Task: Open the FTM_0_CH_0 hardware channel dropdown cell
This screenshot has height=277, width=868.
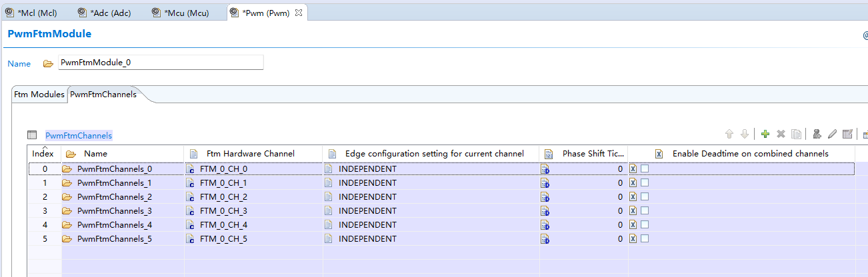Action: pyautogui.click(x=253, y=169)
